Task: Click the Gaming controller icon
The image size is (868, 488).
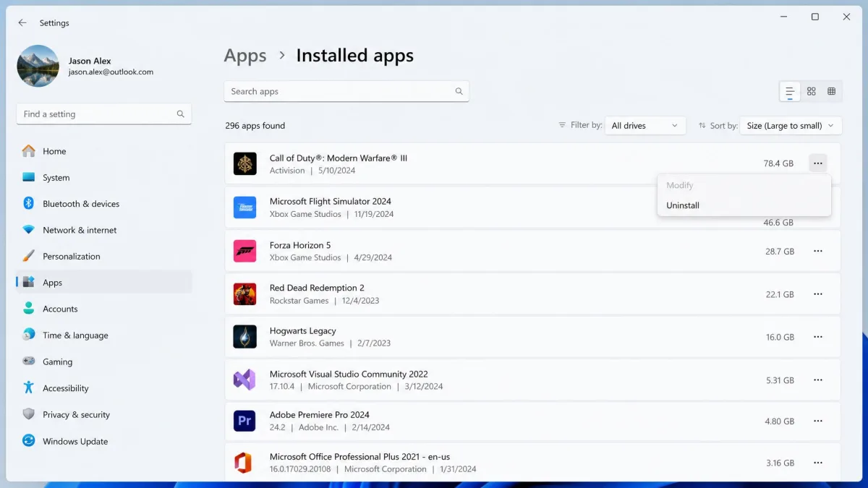Action: coord(29,361)
